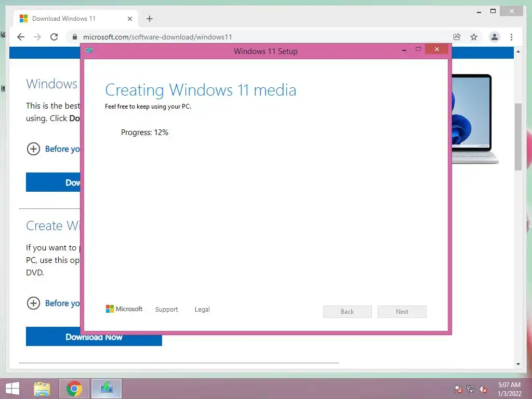Click the Chrome forward arrow
Image resolution: width=532 pixels, height=399 pixels.
click(x=37, y=37)
